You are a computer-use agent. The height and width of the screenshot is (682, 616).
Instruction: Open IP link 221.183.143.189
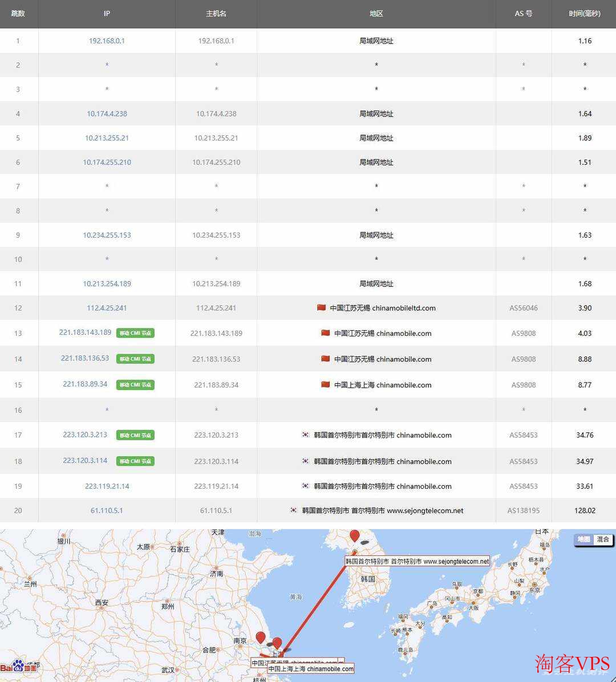point(85,332)
